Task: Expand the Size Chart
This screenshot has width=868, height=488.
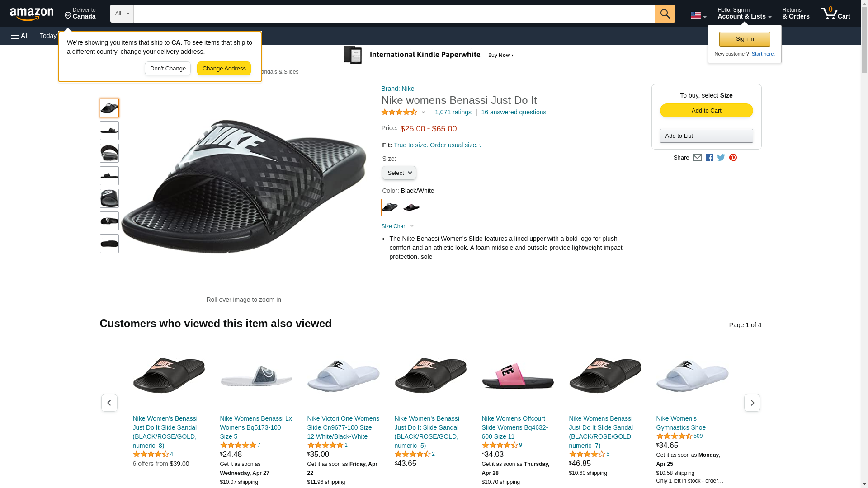Action: click(x=397, y=226)
